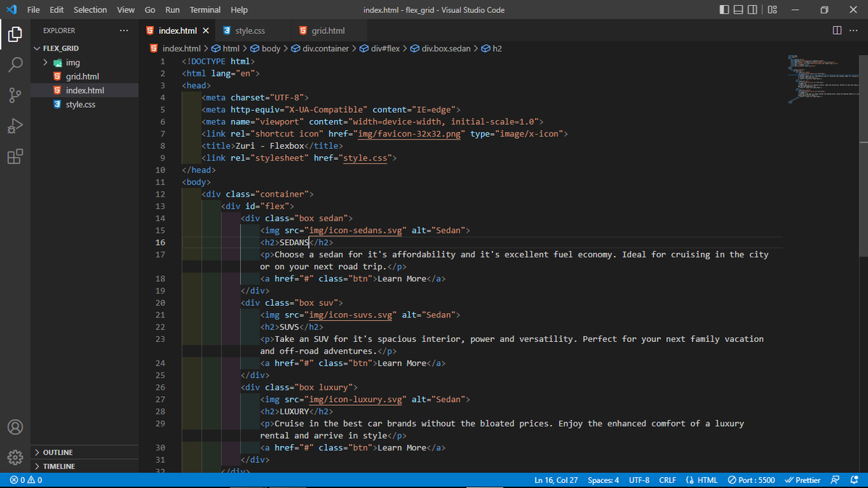
Task: Open the Help menu
Action: click(x=239, y=10)
